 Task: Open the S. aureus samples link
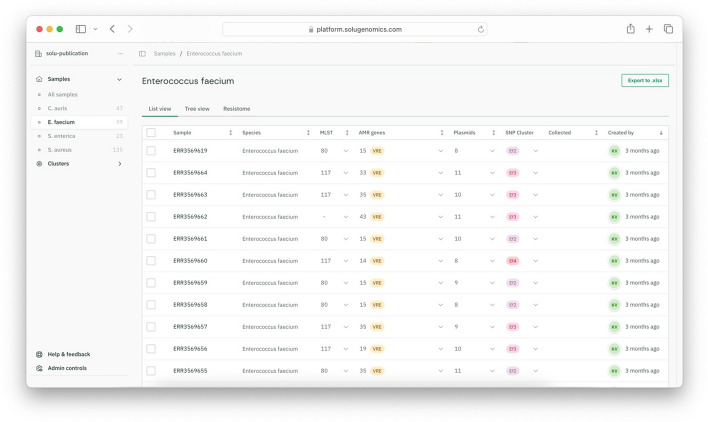[x=60, y=150]
